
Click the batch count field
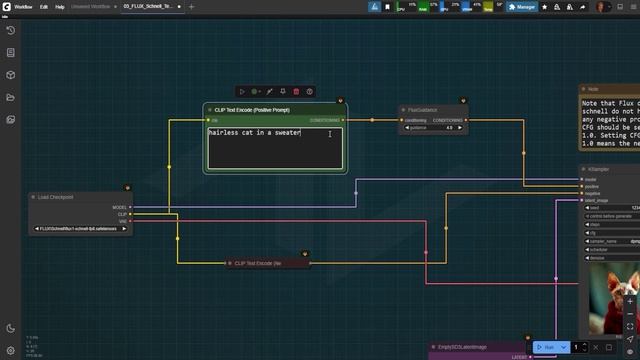[x=577, y=347]
